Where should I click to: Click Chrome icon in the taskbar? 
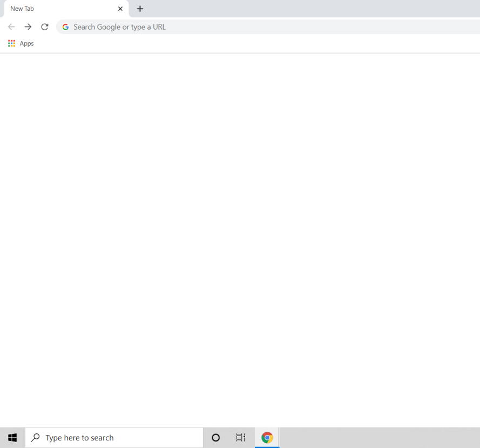point(267,438)
